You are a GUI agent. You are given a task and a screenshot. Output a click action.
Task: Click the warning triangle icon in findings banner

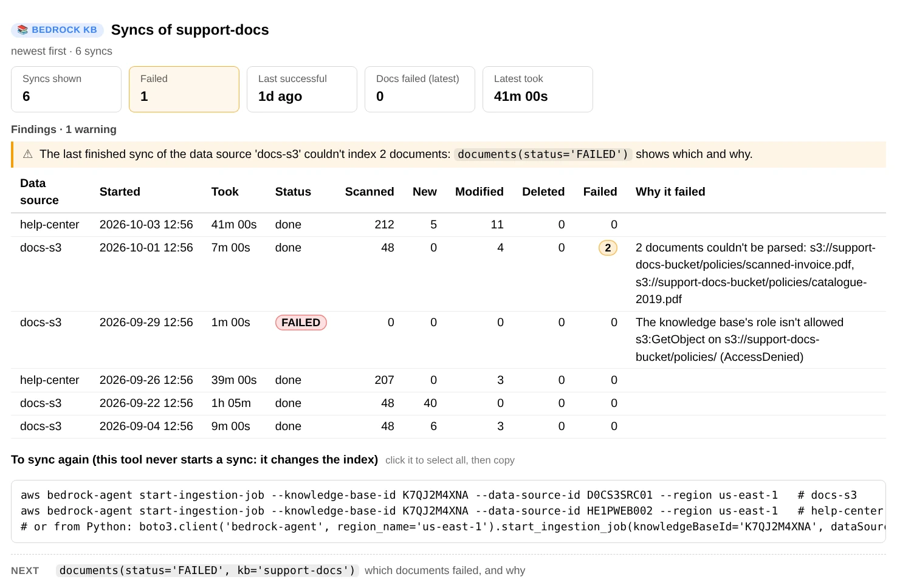[28, 154]
